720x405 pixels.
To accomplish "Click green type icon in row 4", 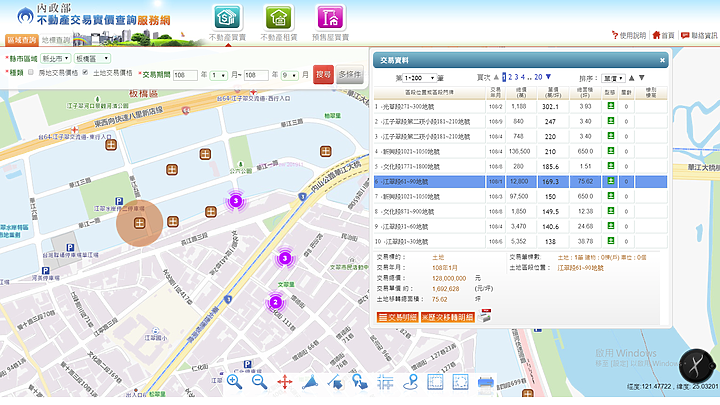I will tap(611, 151).
